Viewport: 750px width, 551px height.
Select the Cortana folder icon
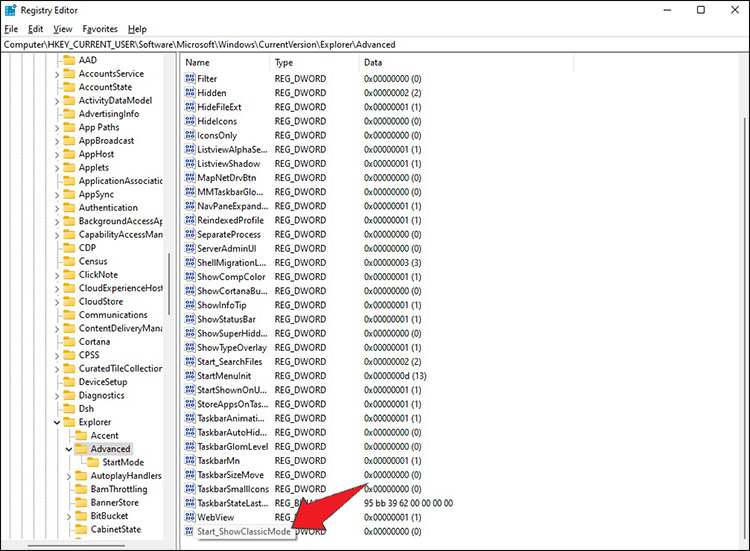pyautogui.click(x=70, y=342)
